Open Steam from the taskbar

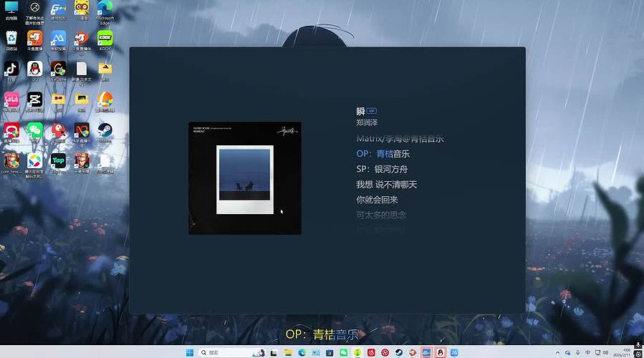[399, 353]
